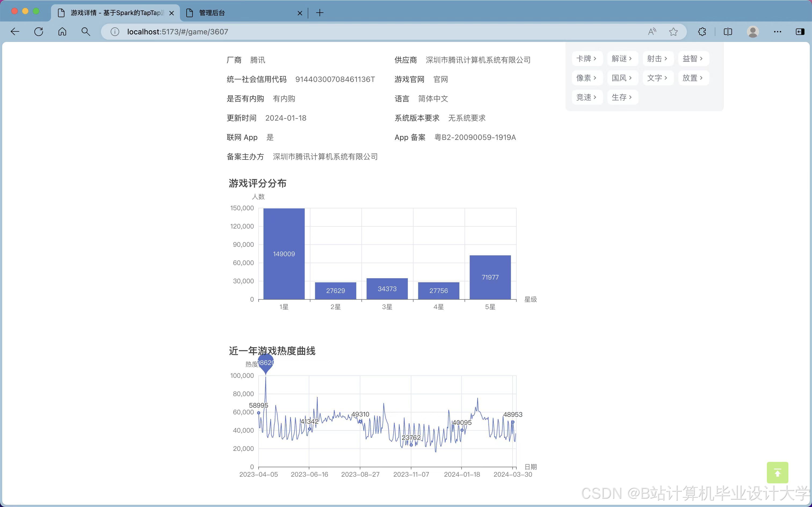Expand the 放置 category chevron
The image size is (812, 507).
pos(702,78)
